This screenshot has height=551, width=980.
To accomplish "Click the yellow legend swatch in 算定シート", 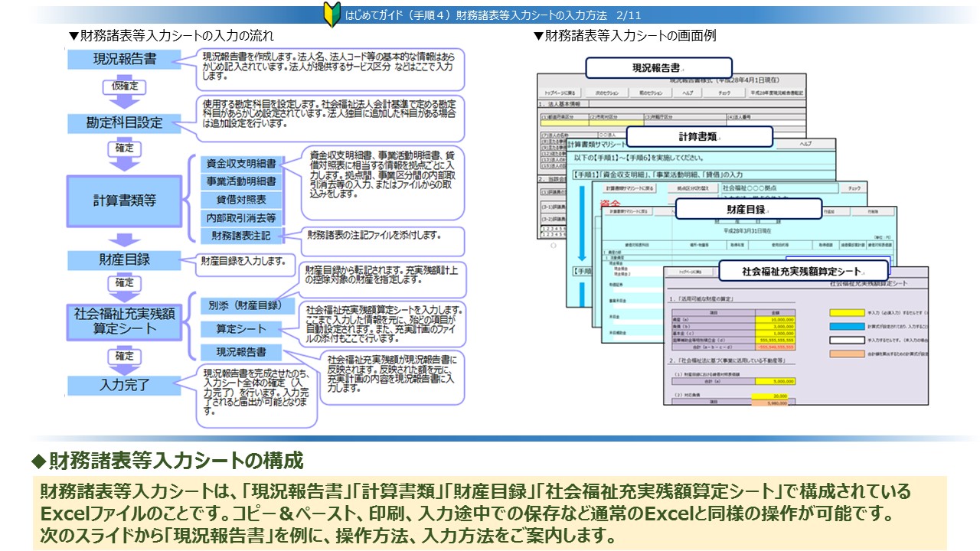I will click(847, 313).
